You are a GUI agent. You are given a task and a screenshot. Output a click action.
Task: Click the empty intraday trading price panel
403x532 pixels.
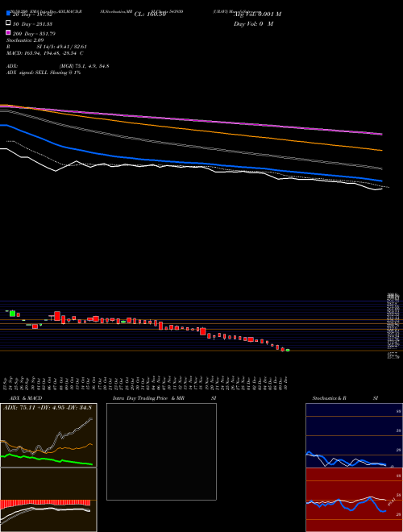[161, 451]
